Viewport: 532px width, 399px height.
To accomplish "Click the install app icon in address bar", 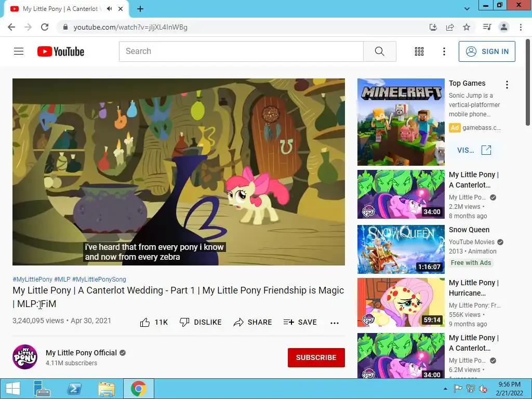I will coord(433,27).
